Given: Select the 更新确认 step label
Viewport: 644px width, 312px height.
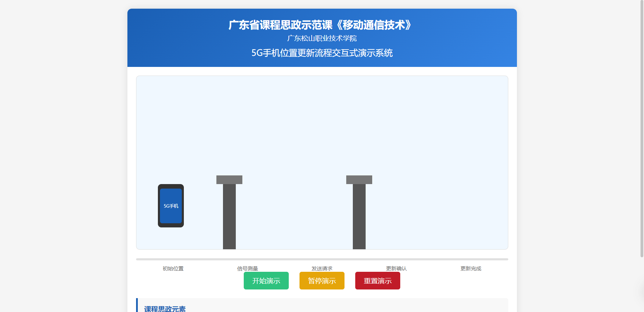Looking at the screenshot, I should click(396, 268).
